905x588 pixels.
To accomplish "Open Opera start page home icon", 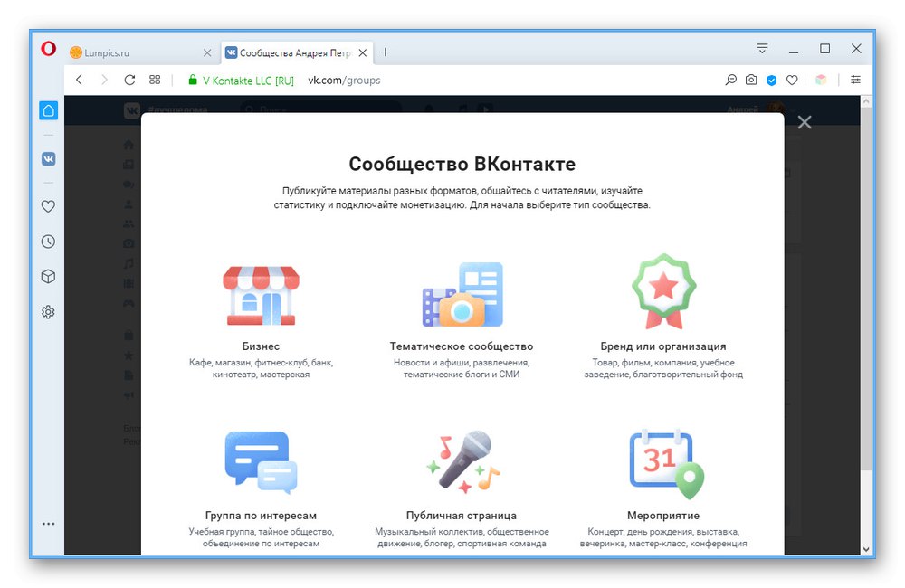I will pos(49,110).
